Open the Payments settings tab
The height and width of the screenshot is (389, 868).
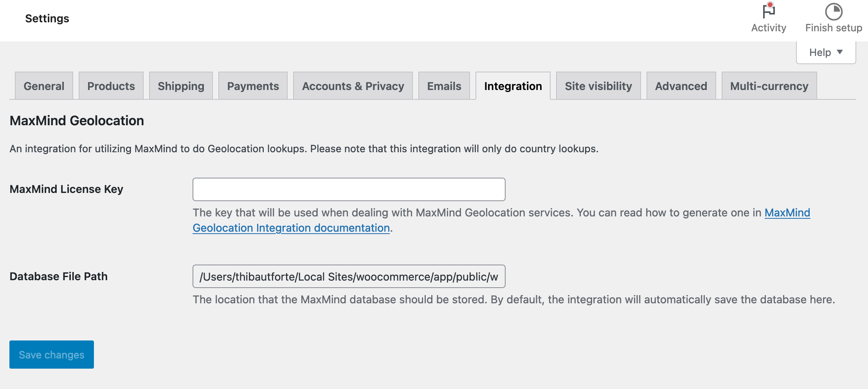pyautogui.click(x=253, y=86)
